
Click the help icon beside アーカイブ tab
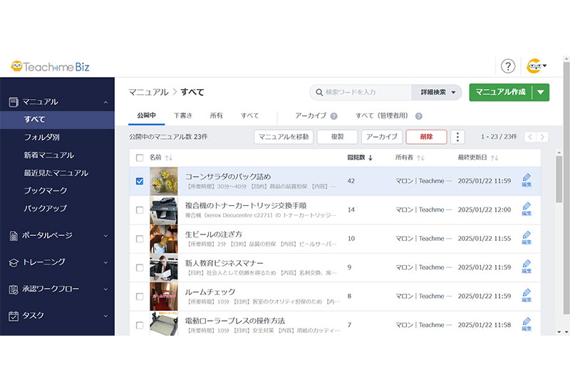pyautogui.click(x=333, y=115)
